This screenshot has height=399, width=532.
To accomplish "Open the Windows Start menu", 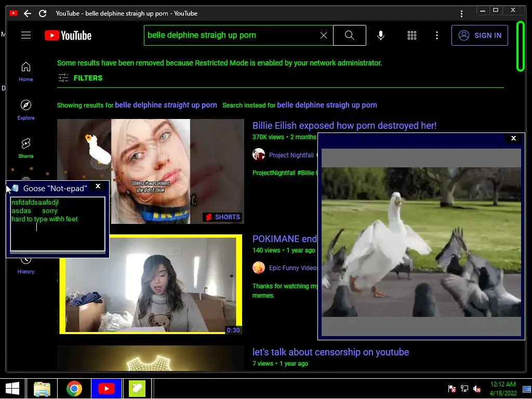I will [x=12, y=389].
